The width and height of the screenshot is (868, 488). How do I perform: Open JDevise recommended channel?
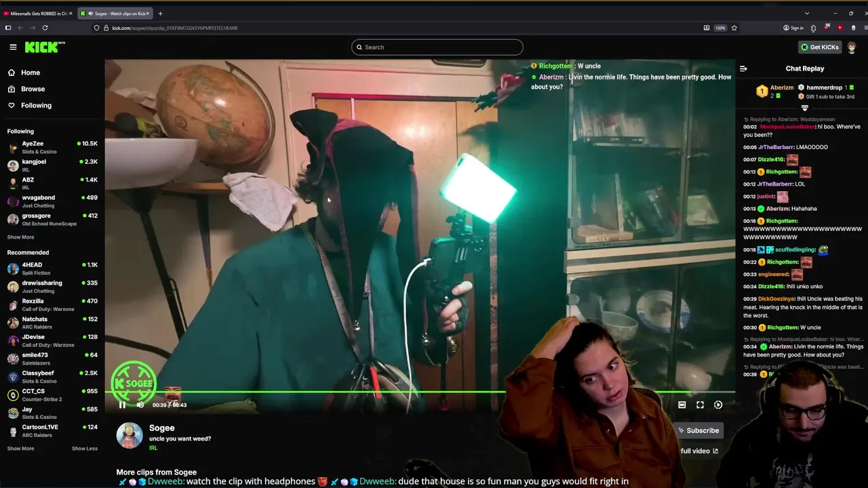[52, 340]
